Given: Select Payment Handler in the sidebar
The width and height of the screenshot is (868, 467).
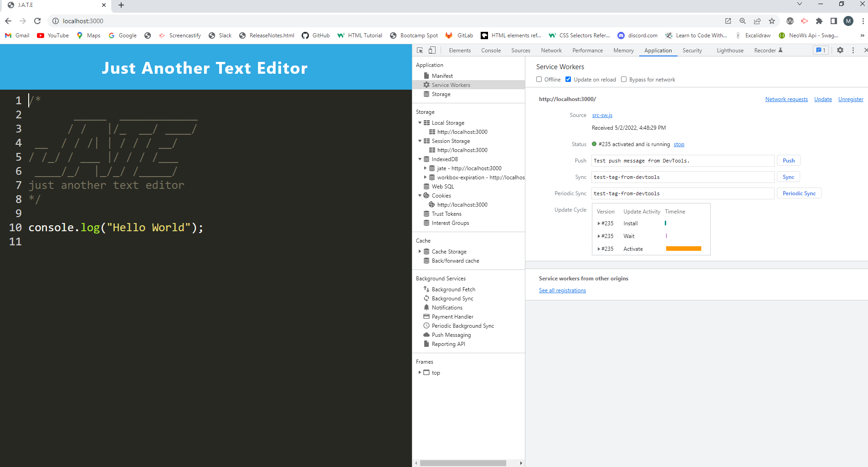Looking at the screenshot, I should (x=452, y=316).
